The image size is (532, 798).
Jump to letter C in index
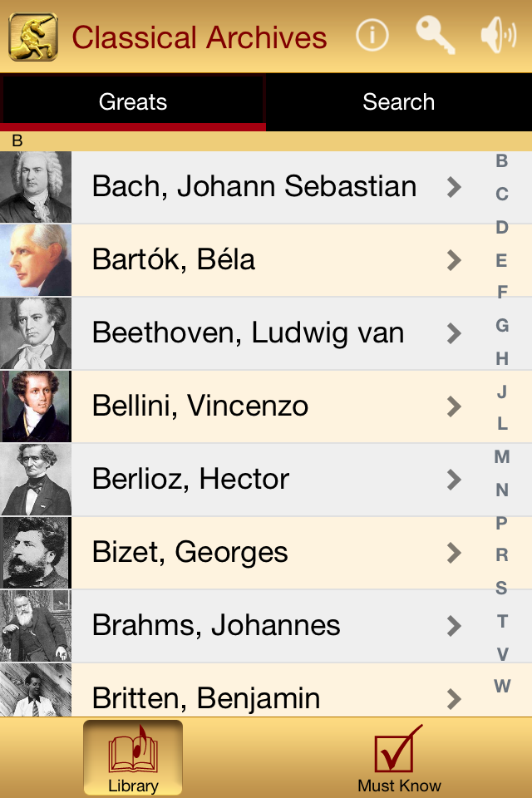(502, 194)
